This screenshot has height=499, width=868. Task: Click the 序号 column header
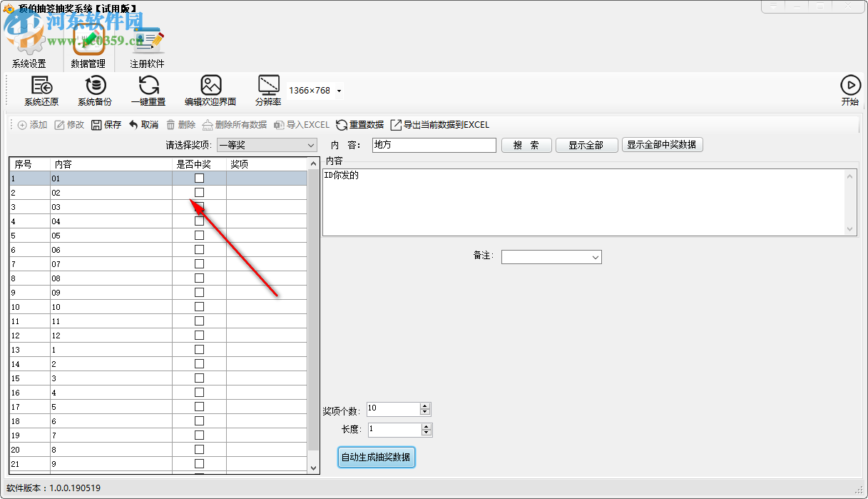pos(30,164)
